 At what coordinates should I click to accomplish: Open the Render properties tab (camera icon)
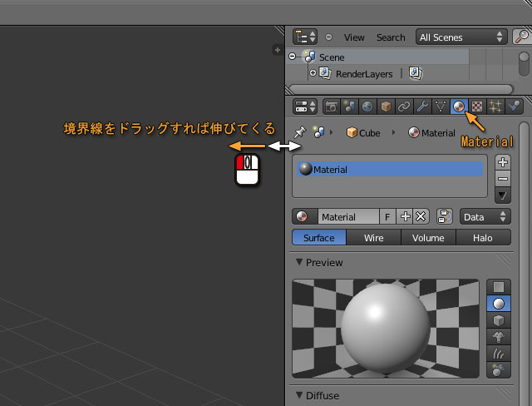(x=331, y=106)
